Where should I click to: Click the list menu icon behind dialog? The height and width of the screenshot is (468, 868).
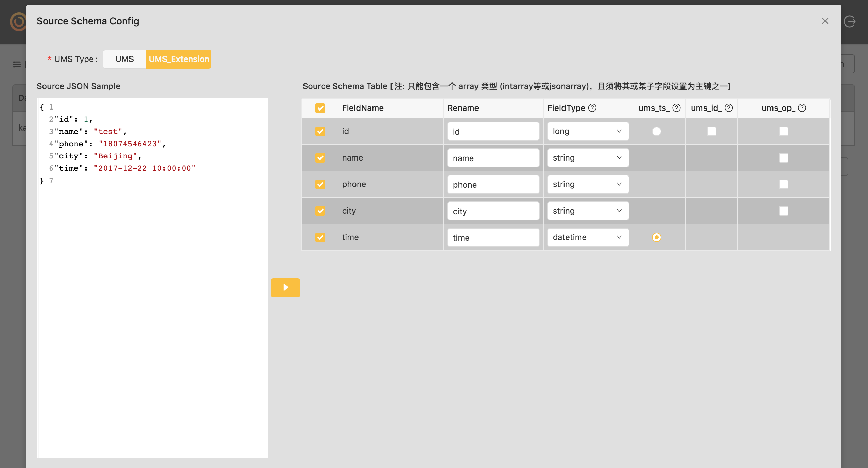17,64
